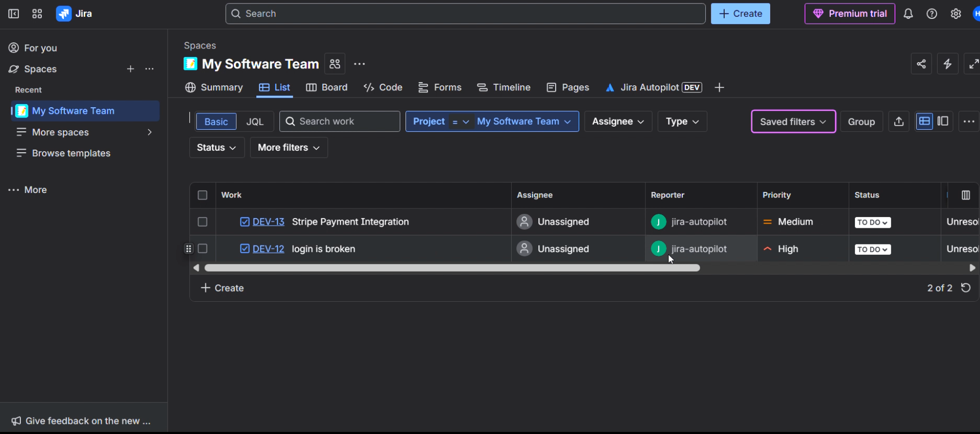Open the project title ellipsis menu
980x434 pixels.
pyautogui.click(x=360, y=64)
